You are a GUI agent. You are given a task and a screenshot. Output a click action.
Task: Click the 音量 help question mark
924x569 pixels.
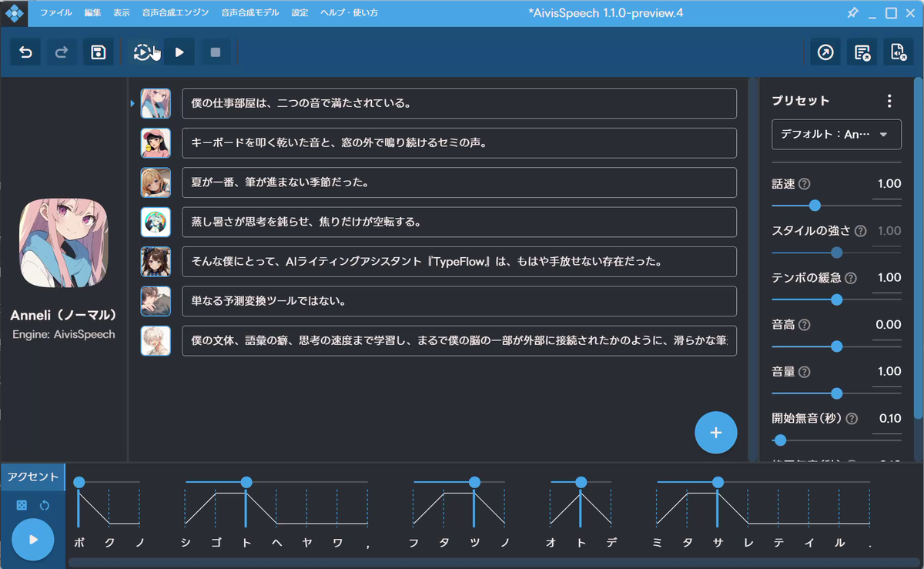click(x=805, y=372)
